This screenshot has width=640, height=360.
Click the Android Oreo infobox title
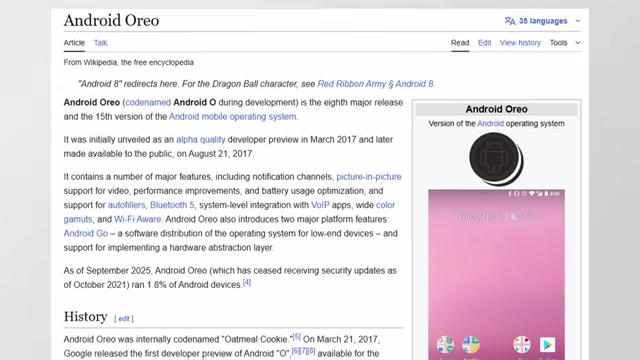pyautogui.click(x=496, y=109)
